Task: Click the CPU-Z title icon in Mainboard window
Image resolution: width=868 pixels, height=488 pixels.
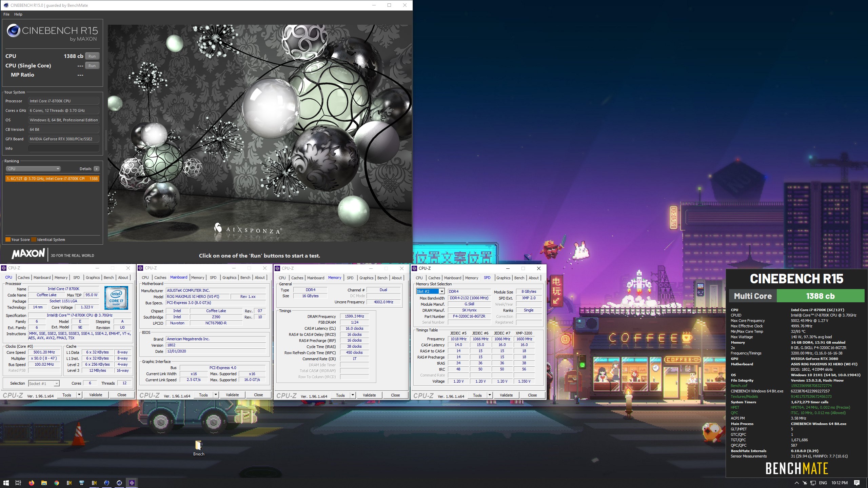Action: tap(140, 268)
